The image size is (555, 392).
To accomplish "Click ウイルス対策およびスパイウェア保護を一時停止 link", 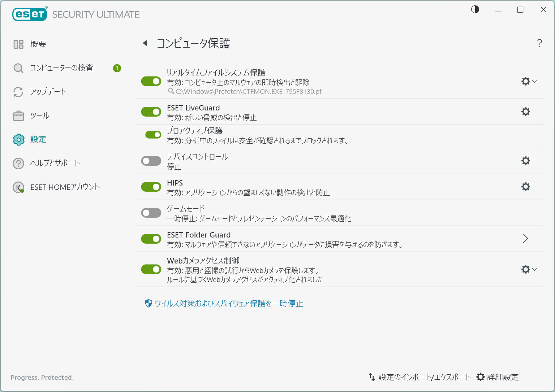I will [x=229, y=303].
